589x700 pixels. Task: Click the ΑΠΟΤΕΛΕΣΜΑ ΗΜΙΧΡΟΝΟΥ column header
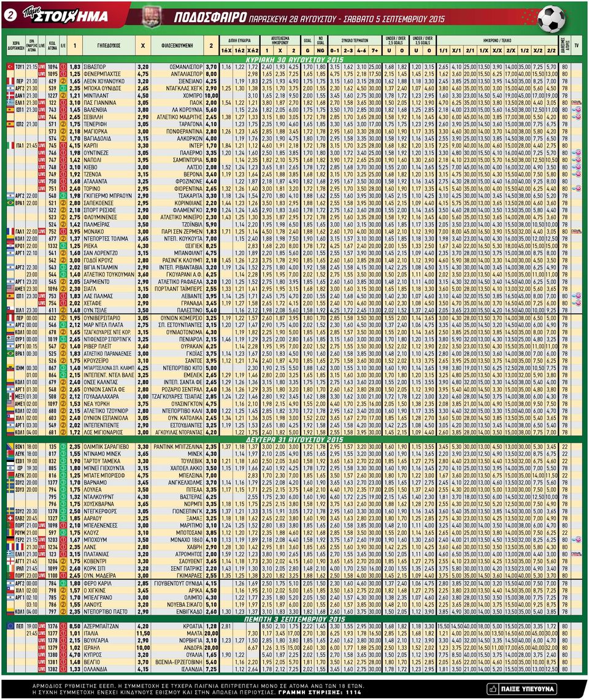280,40
